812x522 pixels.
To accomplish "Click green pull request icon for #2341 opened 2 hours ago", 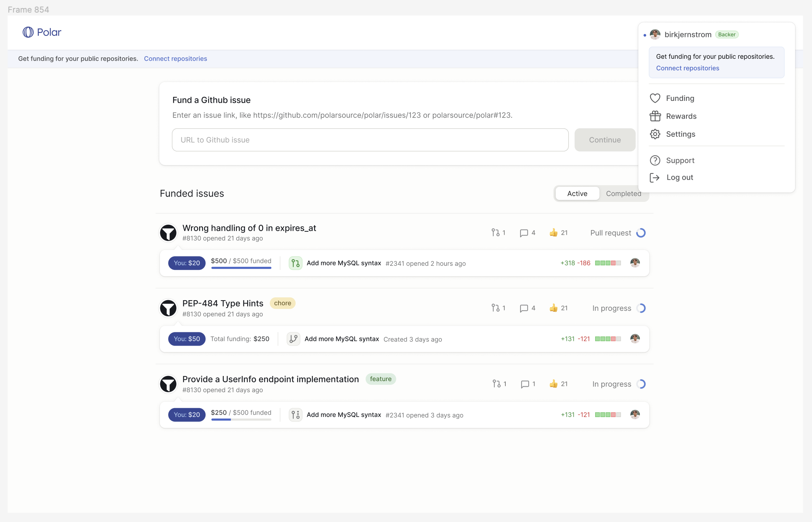I will click(x=295, y=263).
